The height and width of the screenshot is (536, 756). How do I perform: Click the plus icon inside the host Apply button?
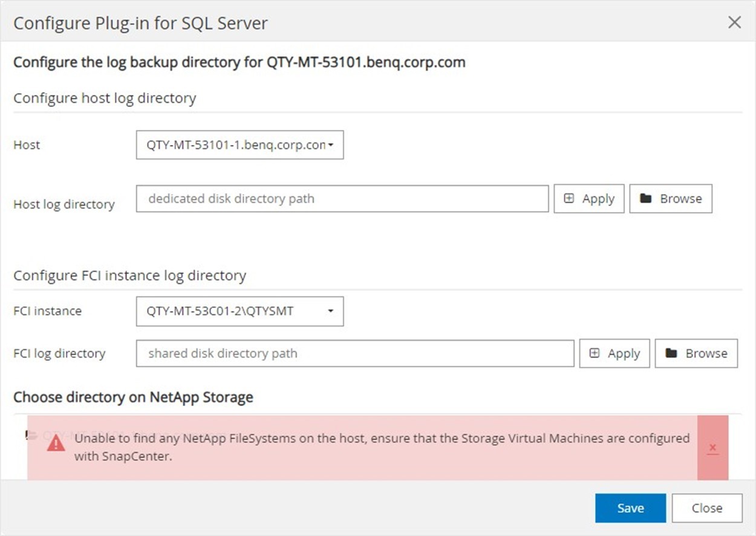pos(569,198)
